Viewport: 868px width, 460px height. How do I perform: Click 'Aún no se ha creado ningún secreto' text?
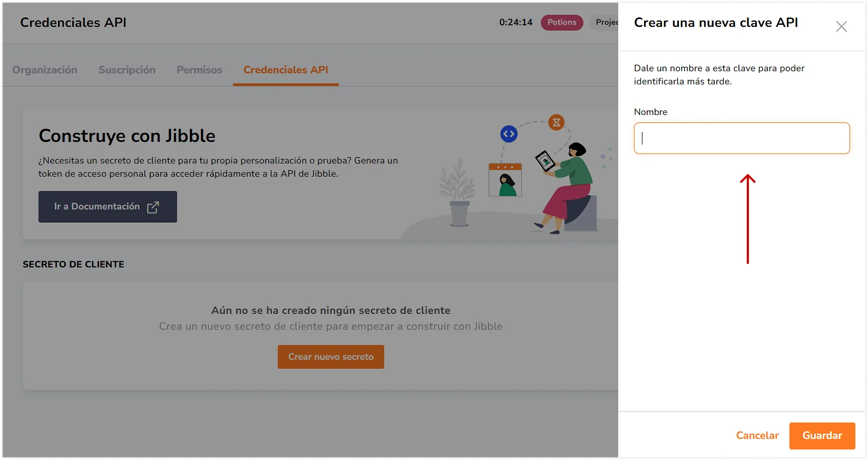(x=331, y=310)
